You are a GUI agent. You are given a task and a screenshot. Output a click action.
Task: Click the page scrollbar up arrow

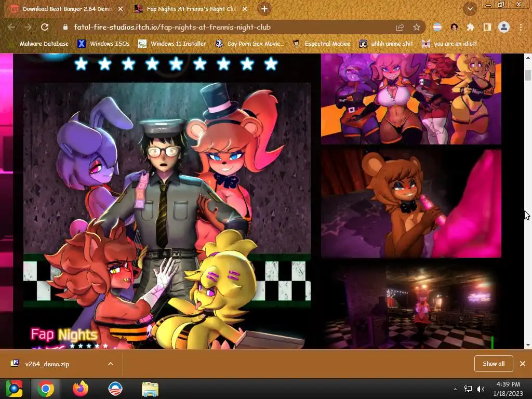tap(528, 58)
